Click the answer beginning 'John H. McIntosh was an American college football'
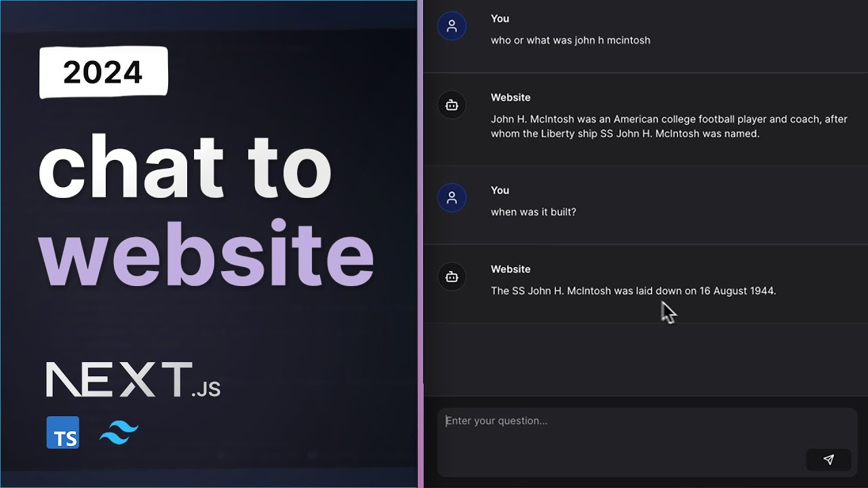This screenshot has width=868, height=488. pos(669,126)
